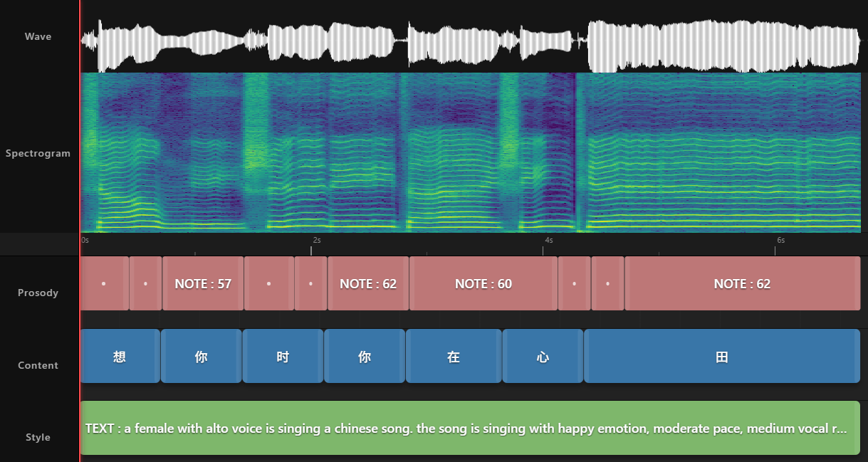This screenshot has width=868, height=462.
Task: Click the 0s mark on time ruler
Action: (x=85, y=240)
